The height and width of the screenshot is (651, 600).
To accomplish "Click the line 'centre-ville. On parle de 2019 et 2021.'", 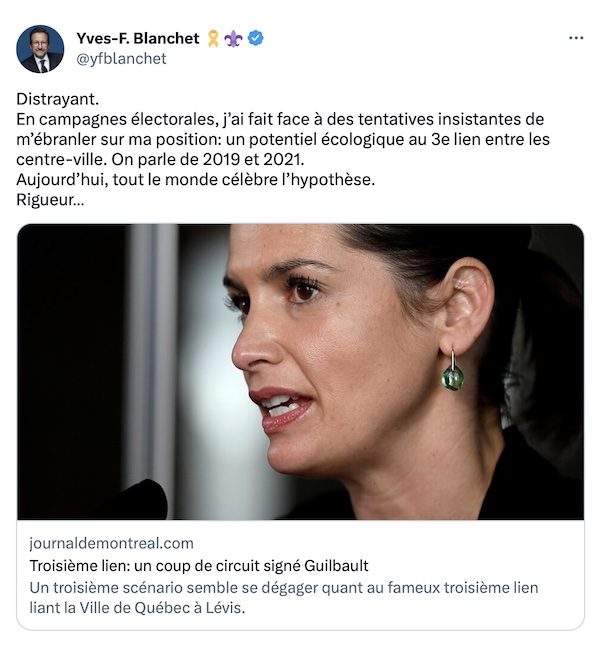I will click(x=160, y=159).
